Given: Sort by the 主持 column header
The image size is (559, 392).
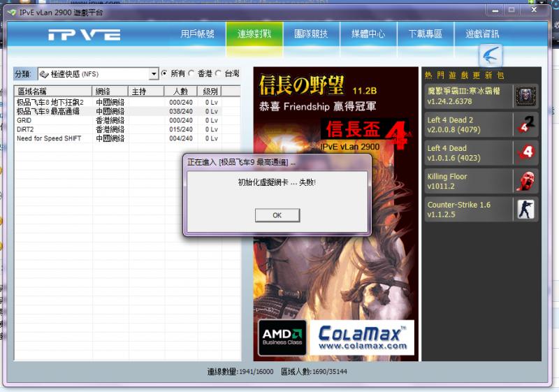Looking at the screenshot, I should click(146, 92).
